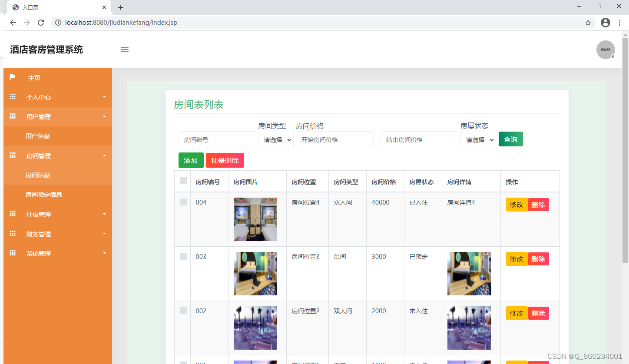The width and height of the screenshot is (629, 364).
Task: Go back with the browser back arrow
Action: 13,23
